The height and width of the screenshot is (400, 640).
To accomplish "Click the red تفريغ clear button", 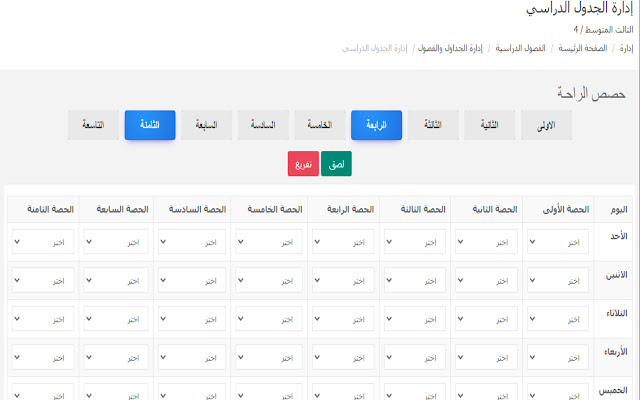I will click(303, 164).
